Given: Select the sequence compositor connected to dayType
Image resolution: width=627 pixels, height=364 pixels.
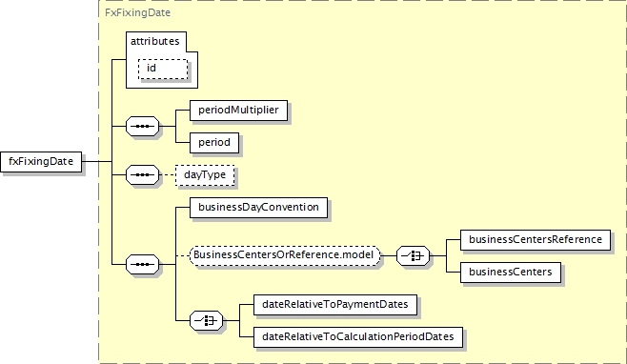Looking at the screenshot, I should click(142, 174).
